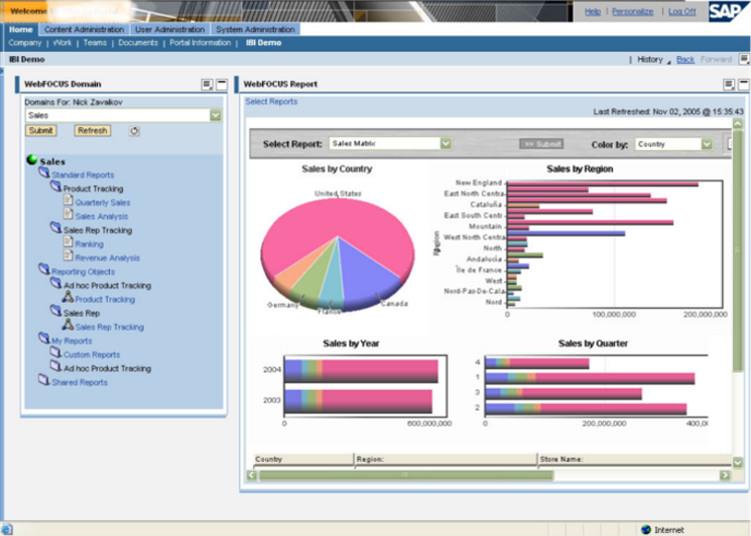Image resolution: width=751 pixels, height=536 pixels.
Task: Click the Submit button
Action: [x=41, y=131]
